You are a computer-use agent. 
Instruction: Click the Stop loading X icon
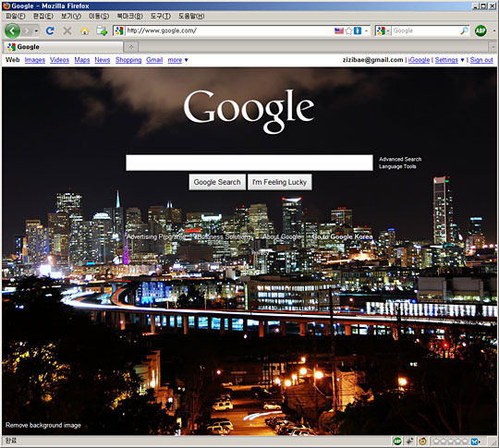(67, 30)
